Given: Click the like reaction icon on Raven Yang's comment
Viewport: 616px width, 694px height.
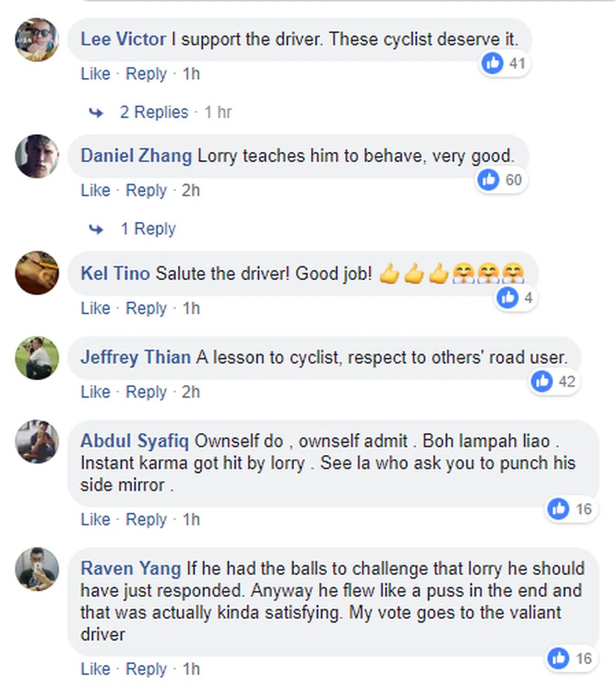Looking at the screenshot, I should coord(559,659).
